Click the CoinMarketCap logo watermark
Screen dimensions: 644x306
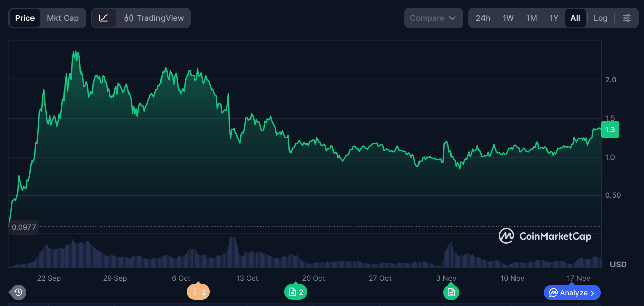point(545,236)
